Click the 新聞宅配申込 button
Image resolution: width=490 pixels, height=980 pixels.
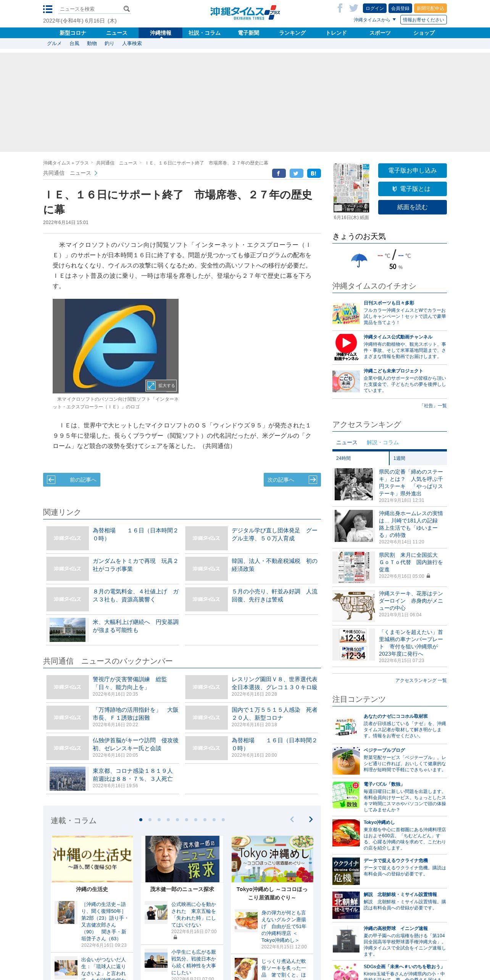click(430, 8)
